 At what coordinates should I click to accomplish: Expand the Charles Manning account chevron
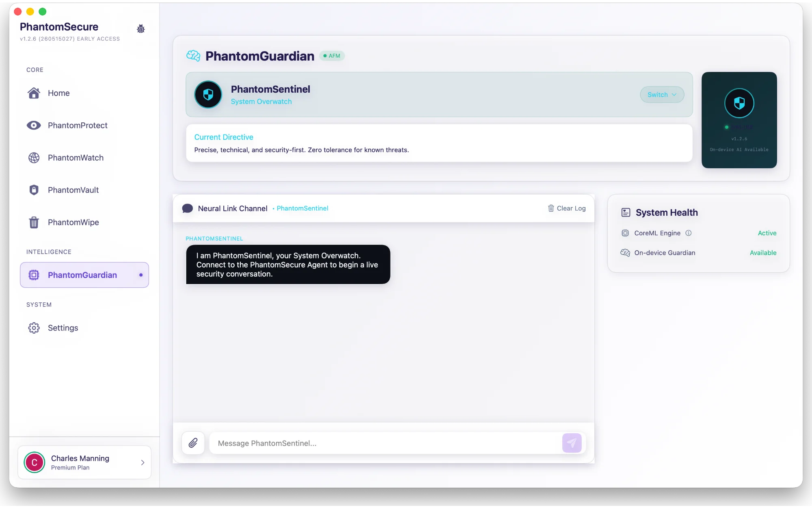143,462
